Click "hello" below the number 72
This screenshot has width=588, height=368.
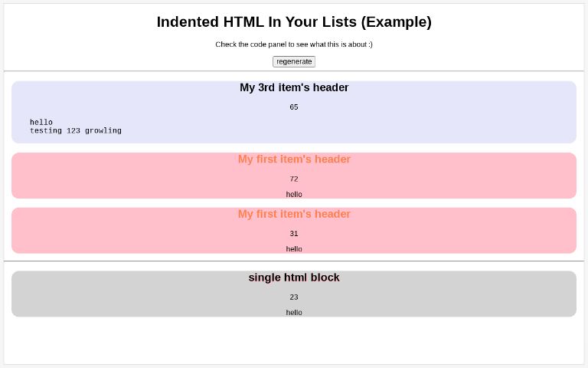(x=294, y=194)
